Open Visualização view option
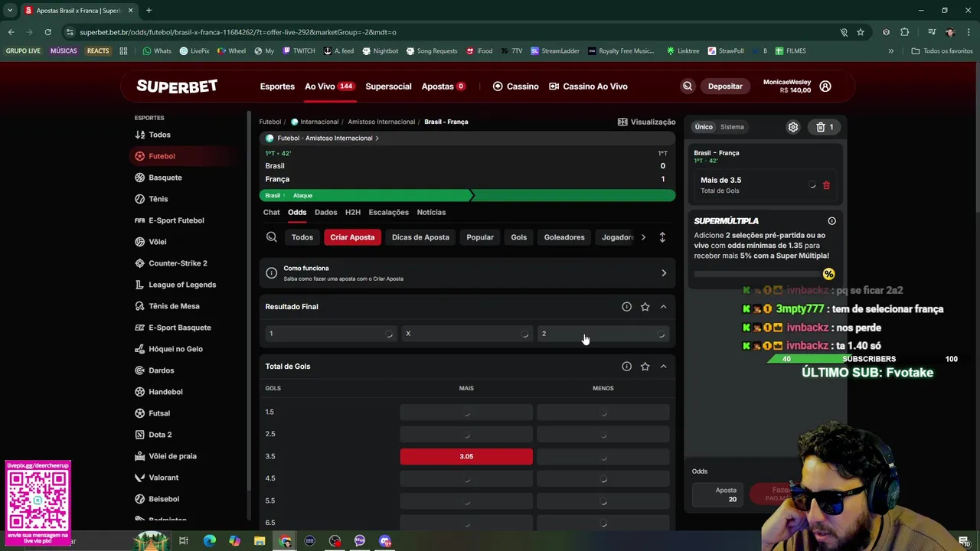 [647, 122]
